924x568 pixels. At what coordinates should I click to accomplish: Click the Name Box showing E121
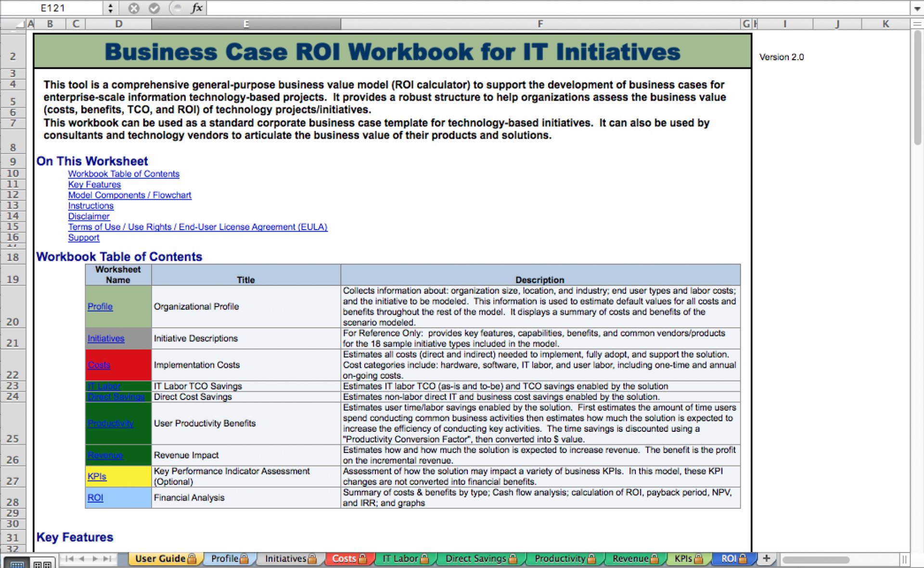coord(52,8)
